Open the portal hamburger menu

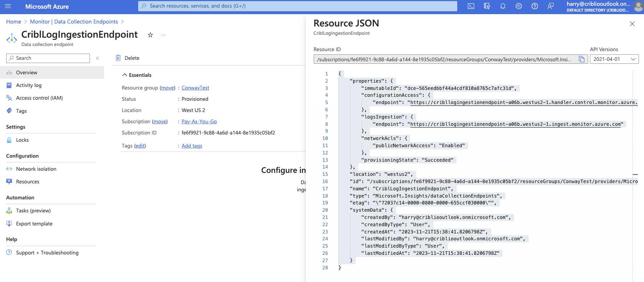(x=8, y=6)
